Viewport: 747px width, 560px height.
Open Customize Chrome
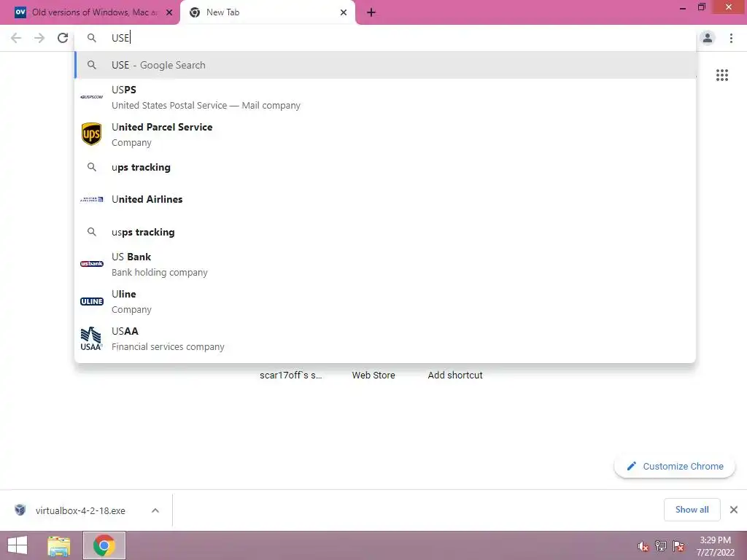675,466
